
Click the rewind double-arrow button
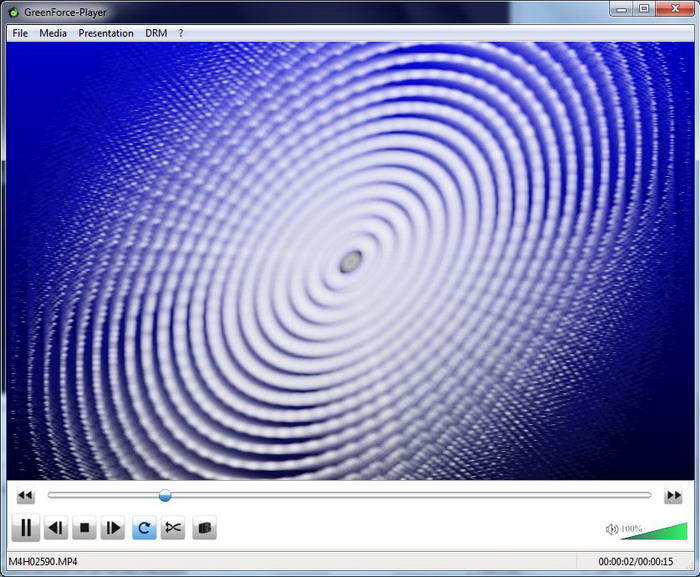coord(25,495)
